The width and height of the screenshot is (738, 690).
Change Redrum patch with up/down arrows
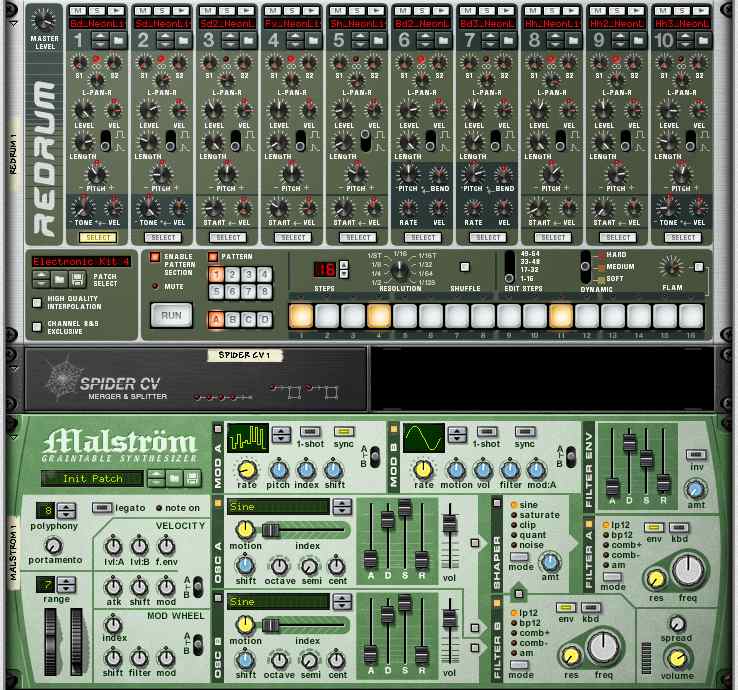pos(41,280)
